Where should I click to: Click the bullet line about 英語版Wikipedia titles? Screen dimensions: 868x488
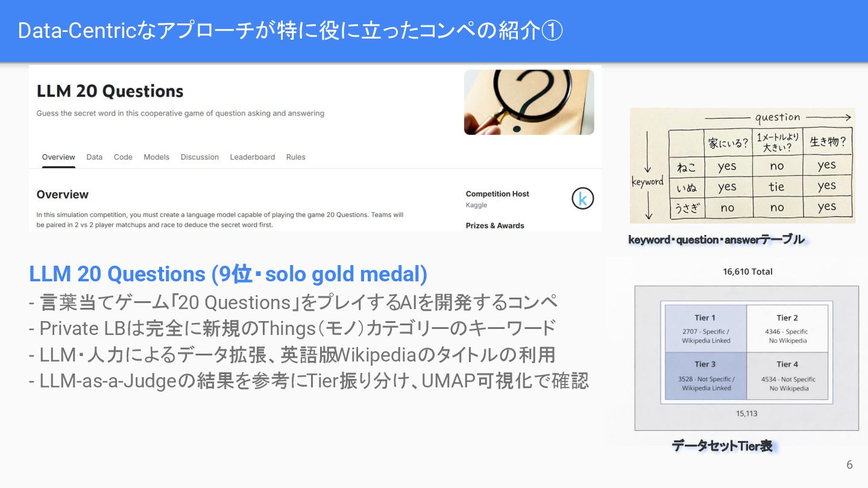point(292,354)
